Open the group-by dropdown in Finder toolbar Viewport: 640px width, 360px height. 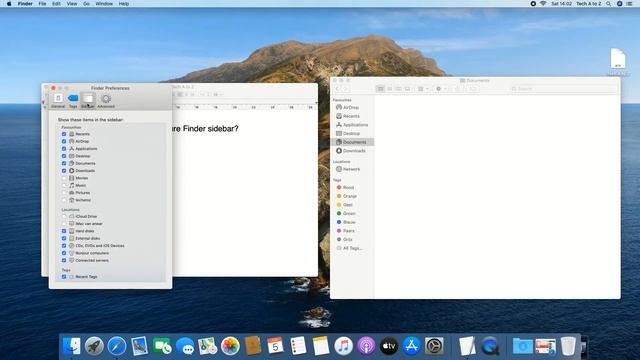[x=423, y=89]
